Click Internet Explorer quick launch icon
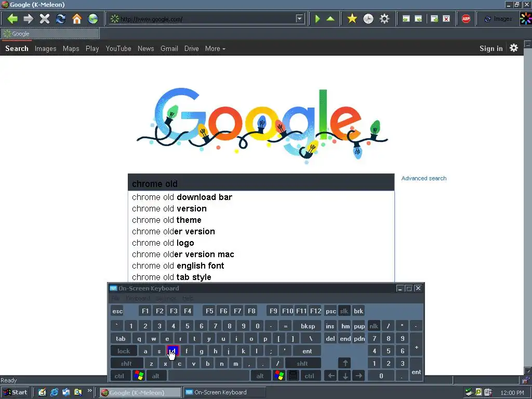 [54, 392]
